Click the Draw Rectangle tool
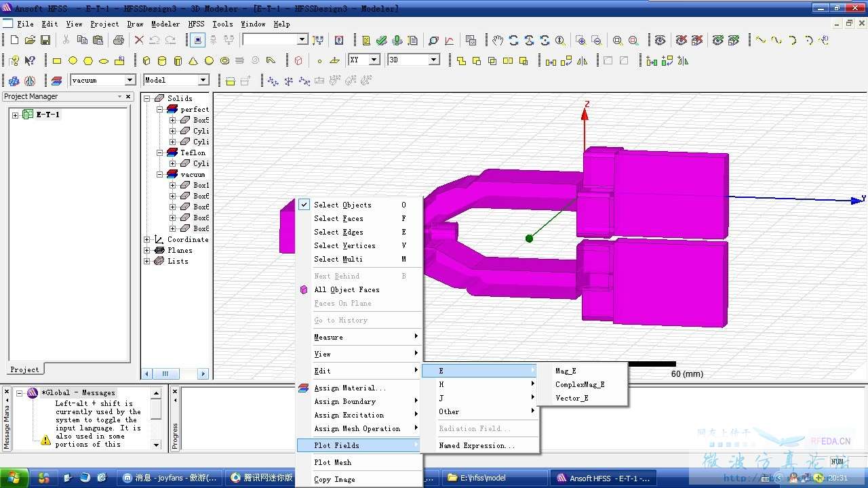Screen dimensions: 868x488 pyautogui.click(x=57, y=60)
